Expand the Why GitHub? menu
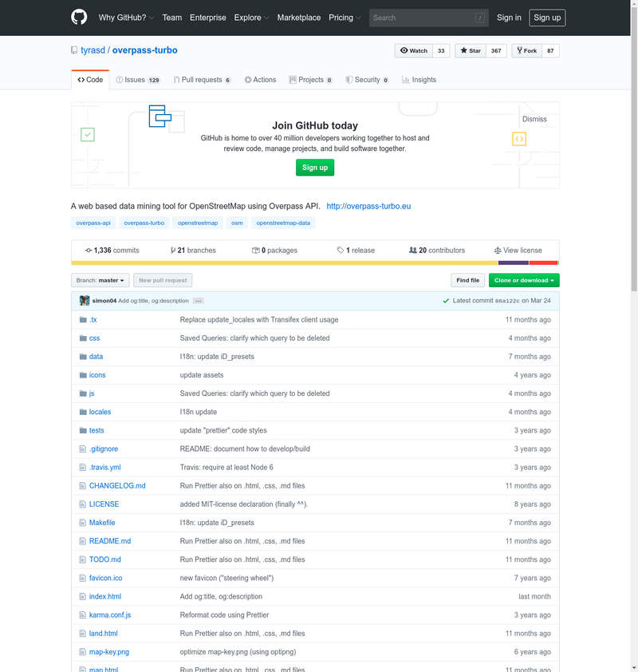The width and height of the screenshot is (638, 672). tap(126, 18)
